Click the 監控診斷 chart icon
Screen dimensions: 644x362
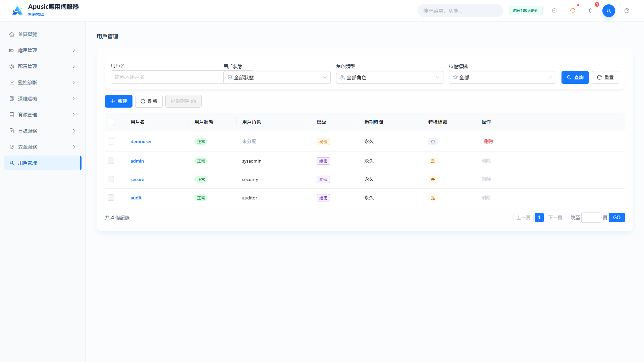pyautogui.click(x=12, y=82)
